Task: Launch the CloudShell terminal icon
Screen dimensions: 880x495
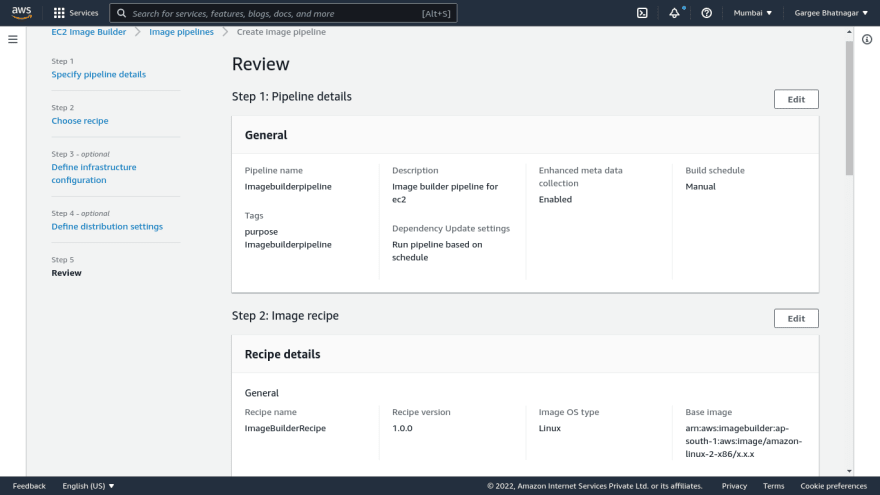Action: pyautogui.click(x=642, y=13)
